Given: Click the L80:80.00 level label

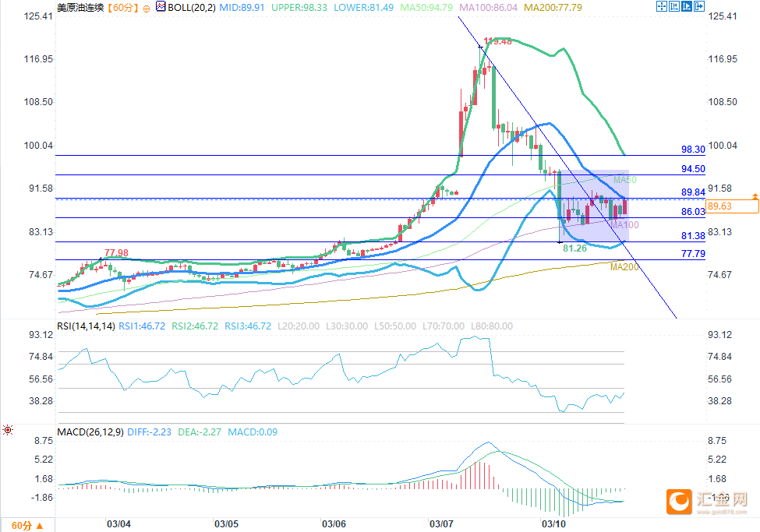Looking at the screenshot, I should 492,326.
